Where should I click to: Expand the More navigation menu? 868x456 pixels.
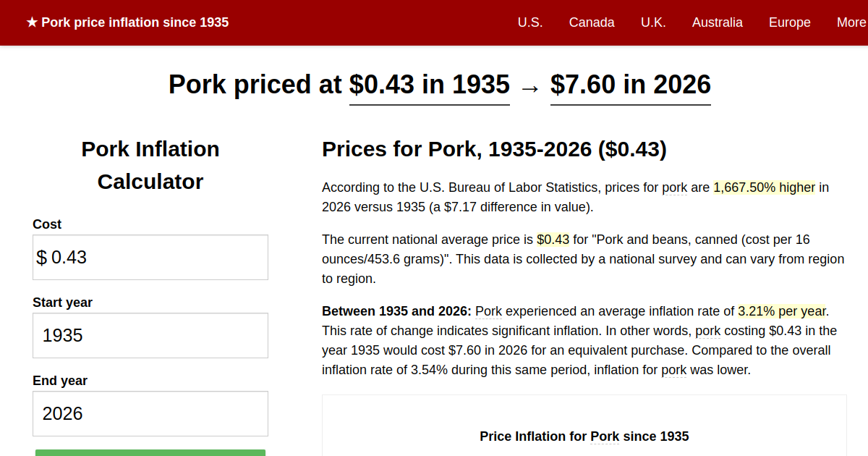(x=851, y=22)
